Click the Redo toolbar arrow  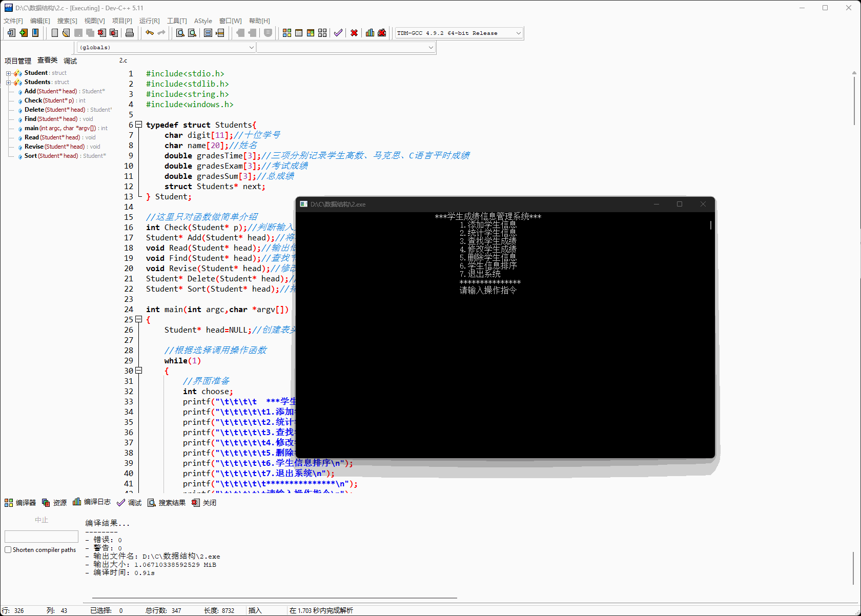pos(161,33)
